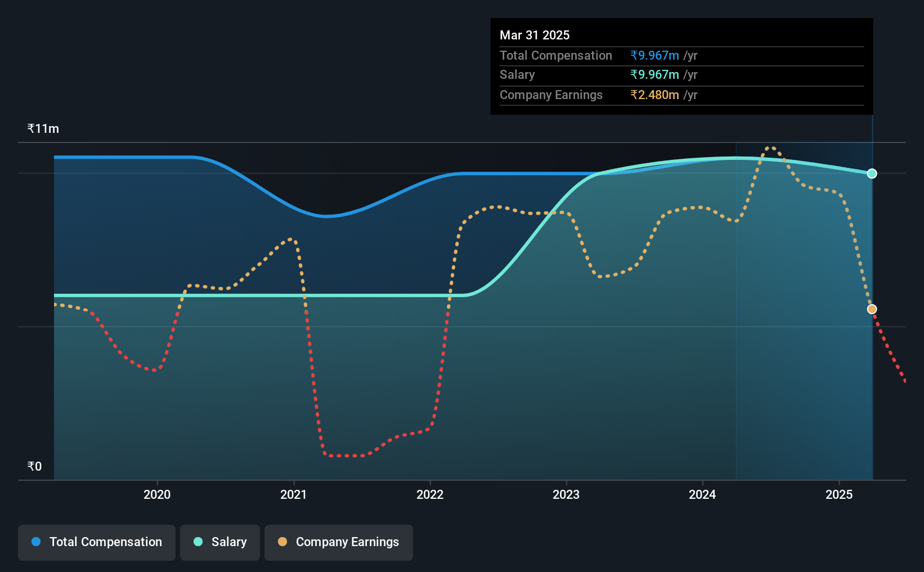
Task: Select the 2022 x-axis label
Action: [x=430, y=494]
